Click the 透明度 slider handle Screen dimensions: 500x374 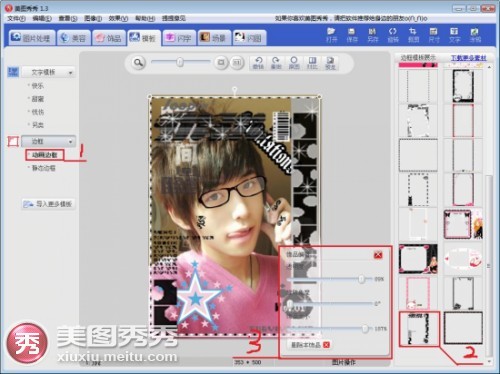pyautogui.click(x=362, y=279)
